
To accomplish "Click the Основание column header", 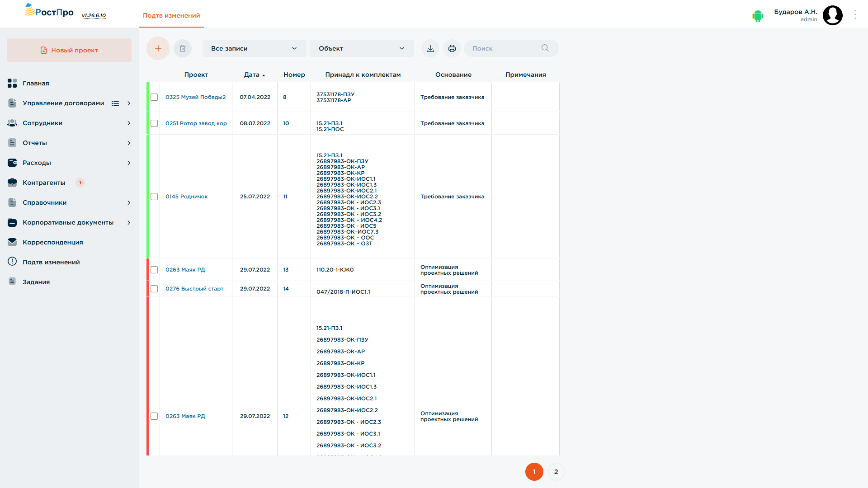I will [x=453, y=75].
